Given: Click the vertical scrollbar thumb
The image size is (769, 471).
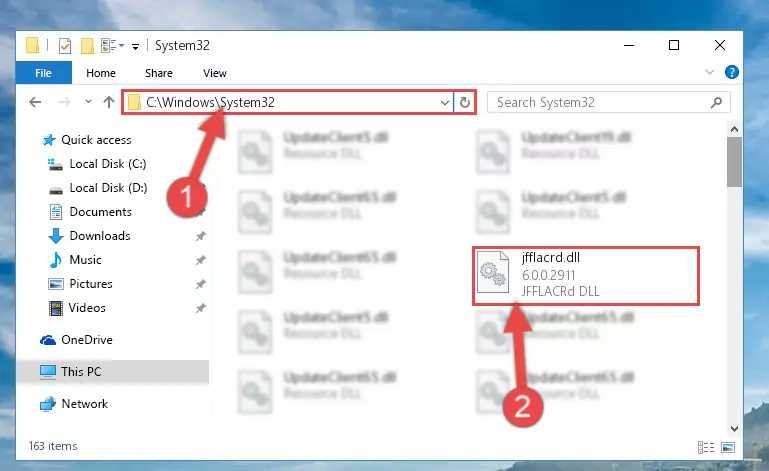Looking at the screenshot, I should coord(734,162).
